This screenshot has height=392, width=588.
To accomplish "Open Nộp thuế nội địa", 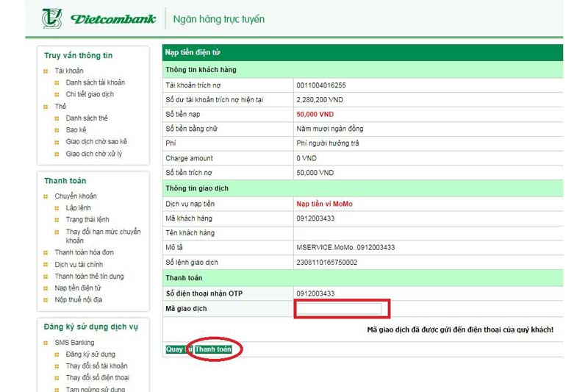I will [x=79, y=300].
